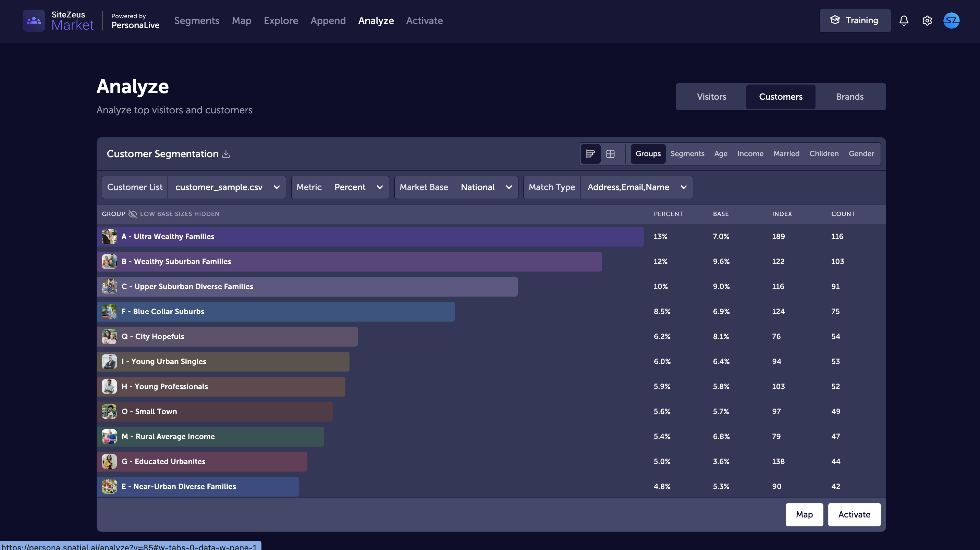
Task: Switch to the Visitors tab
Action: [711, 97]
